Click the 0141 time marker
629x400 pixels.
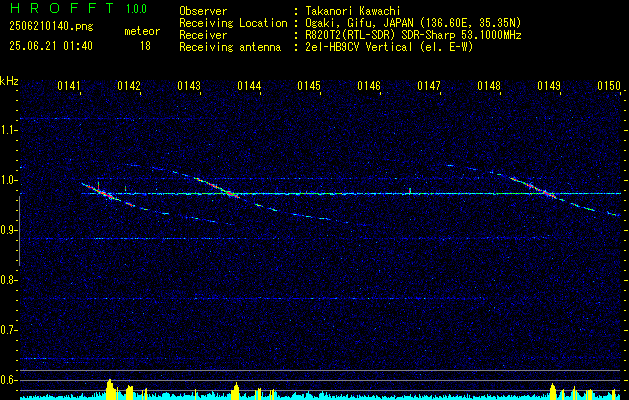(69, 85)
